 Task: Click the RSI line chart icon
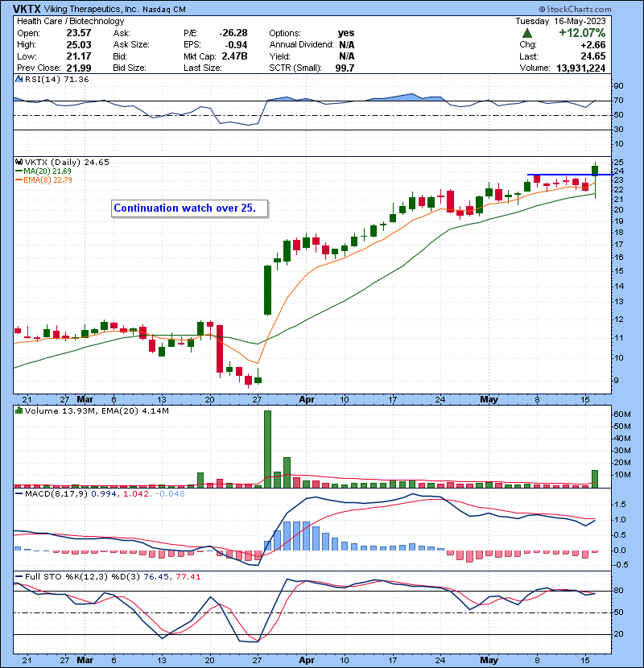click(x=19, y=79)
